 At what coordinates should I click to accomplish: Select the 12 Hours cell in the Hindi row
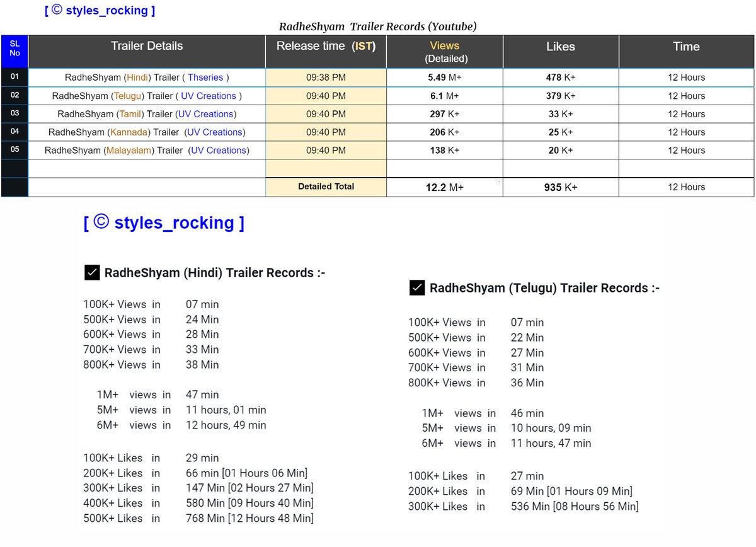[x=686, y=78]
